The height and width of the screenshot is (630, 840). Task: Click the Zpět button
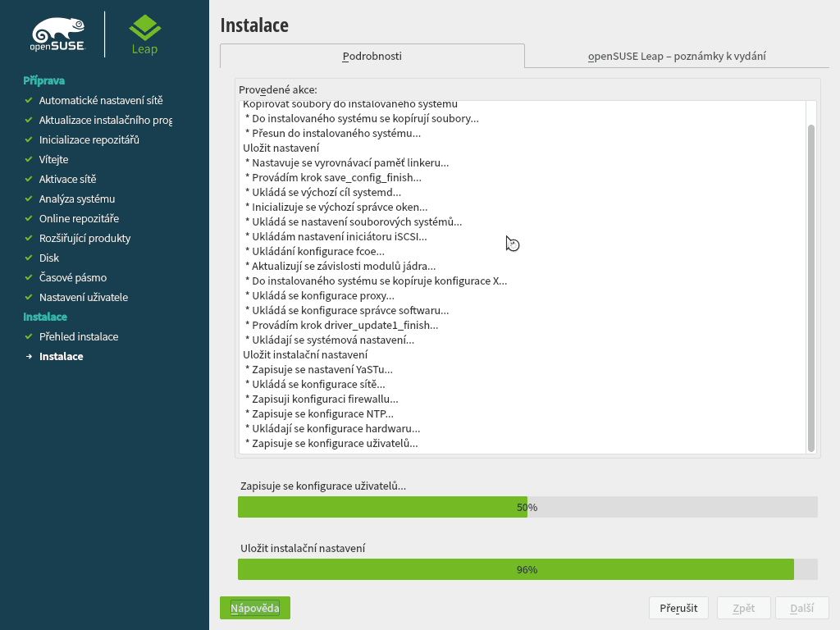pos(743,608)
